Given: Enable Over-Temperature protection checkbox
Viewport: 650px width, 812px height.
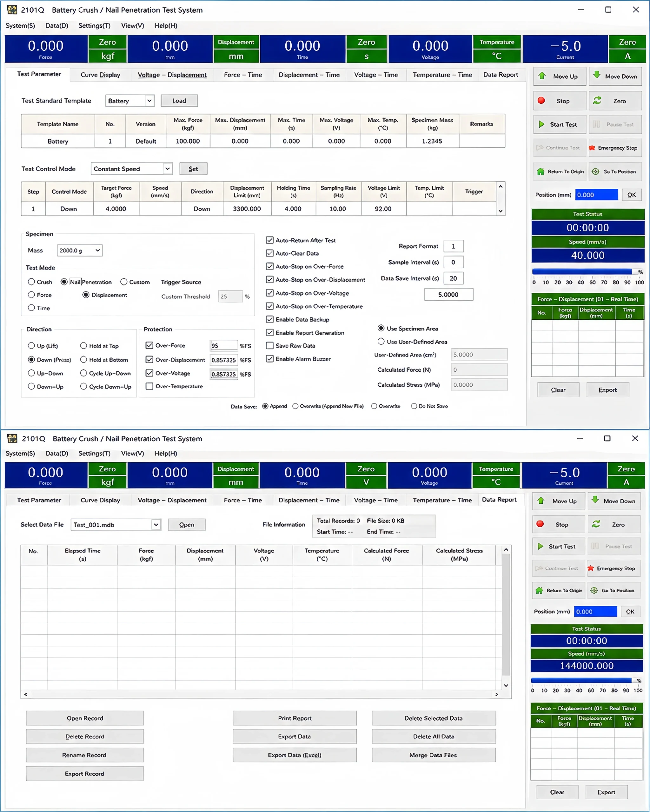Looking at the screenshot, I should coord(149,386).
